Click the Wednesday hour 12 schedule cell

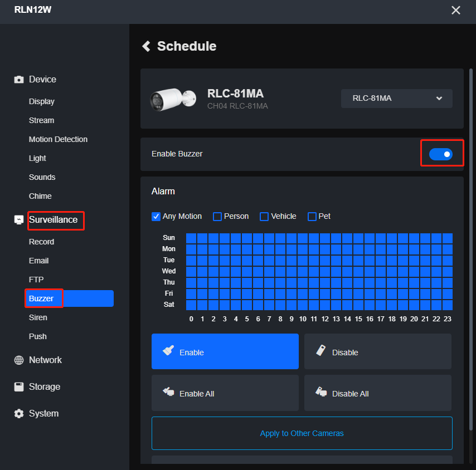coord(325,272)
